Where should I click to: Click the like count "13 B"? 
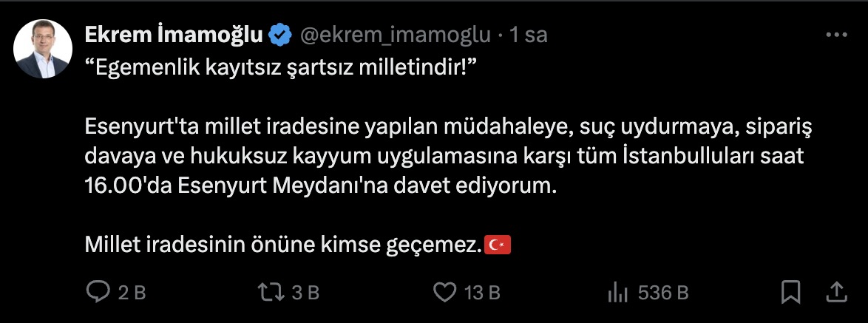[483, 293]
